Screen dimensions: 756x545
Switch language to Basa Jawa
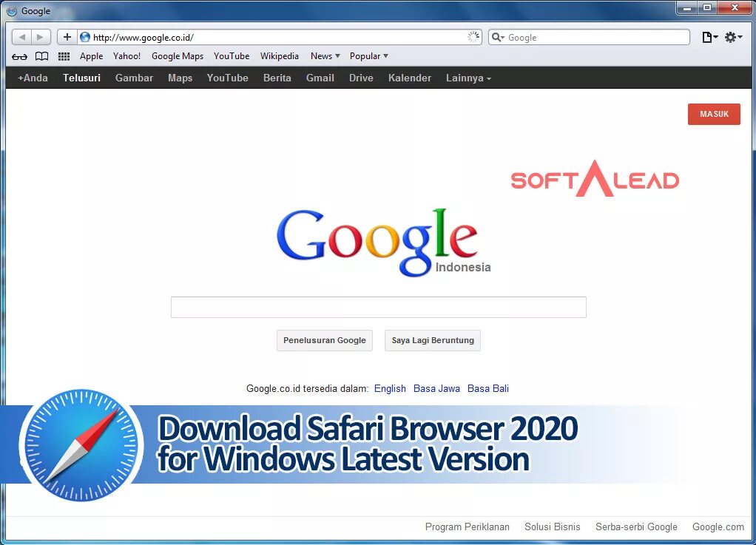tap(436, 388)
